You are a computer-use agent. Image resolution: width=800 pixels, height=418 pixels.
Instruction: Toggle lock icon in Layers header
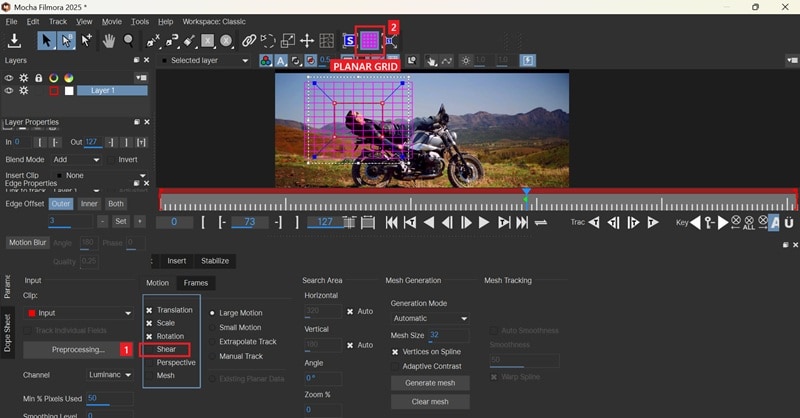point(38,78)
